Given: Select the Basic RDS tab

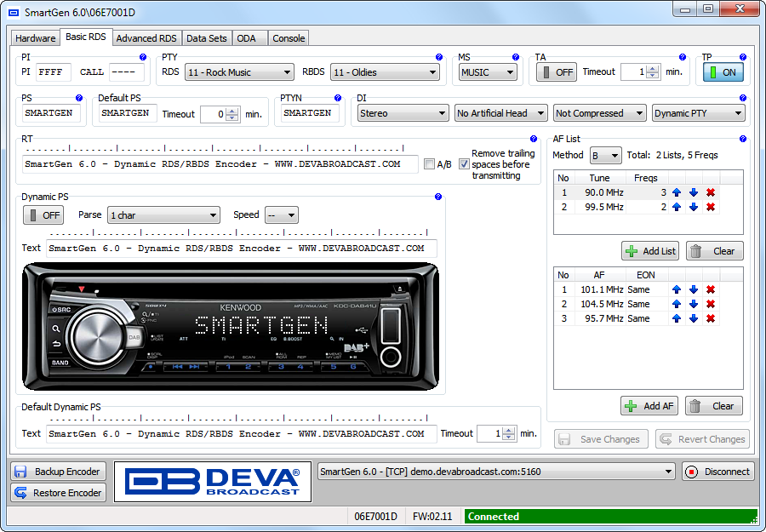Looking at the screenshot, I should tap(85, 37).
